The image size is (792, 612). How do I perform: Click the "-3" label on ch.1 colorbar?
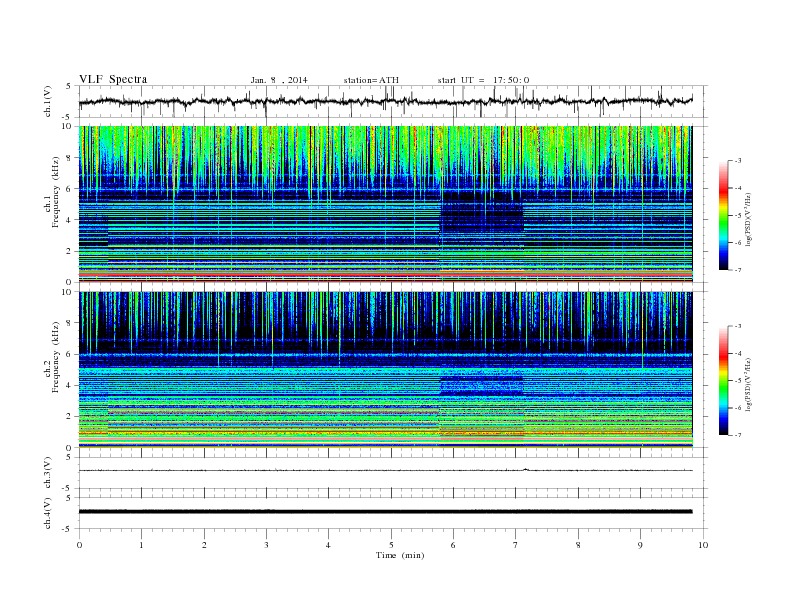738,161
